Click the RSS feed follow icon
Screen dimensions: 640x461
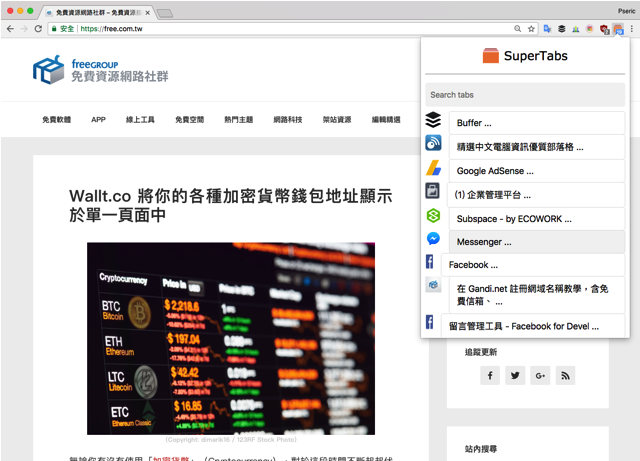pyautogui.click(x=565, y=375)
